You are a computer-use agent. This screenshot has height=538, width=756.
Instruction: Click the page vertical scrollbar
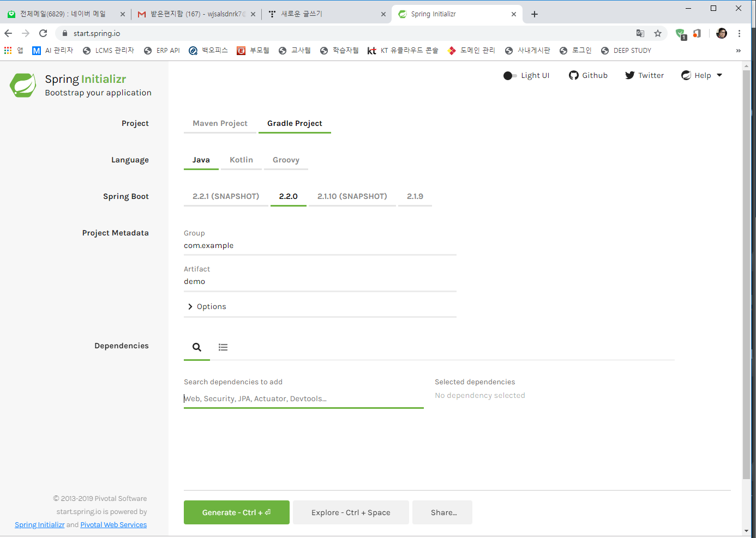point(747,275)
